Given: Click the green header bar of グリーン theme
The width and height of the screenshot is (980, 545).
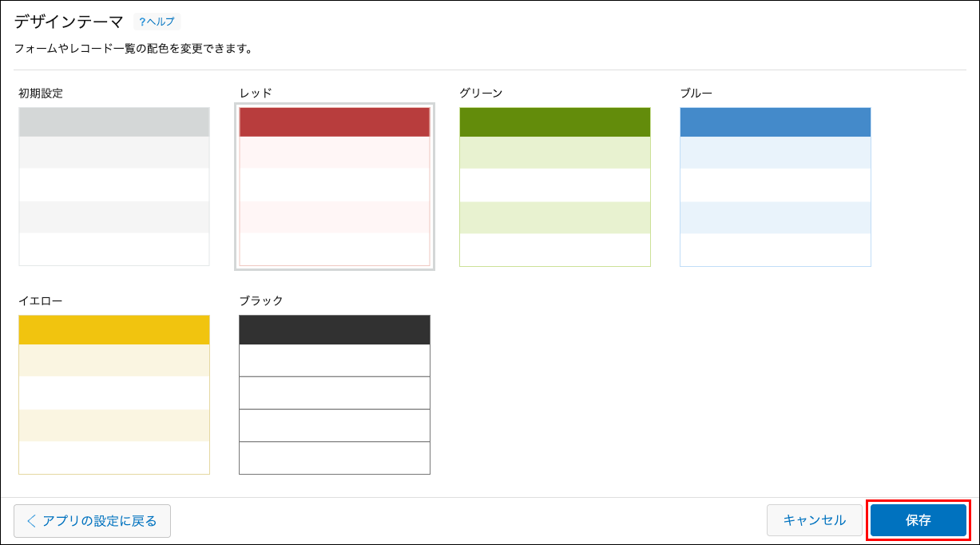Looking at the screenshot, I should point(555,122).
